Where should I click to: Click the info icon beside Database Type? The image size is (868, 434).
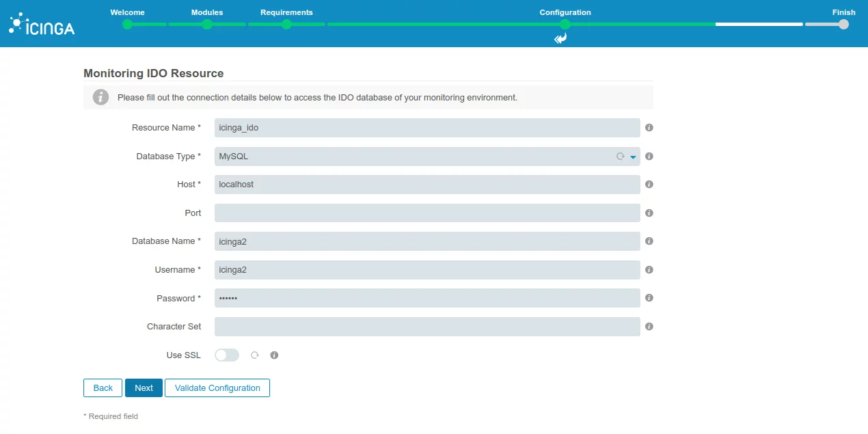click(x=649, y=157)
